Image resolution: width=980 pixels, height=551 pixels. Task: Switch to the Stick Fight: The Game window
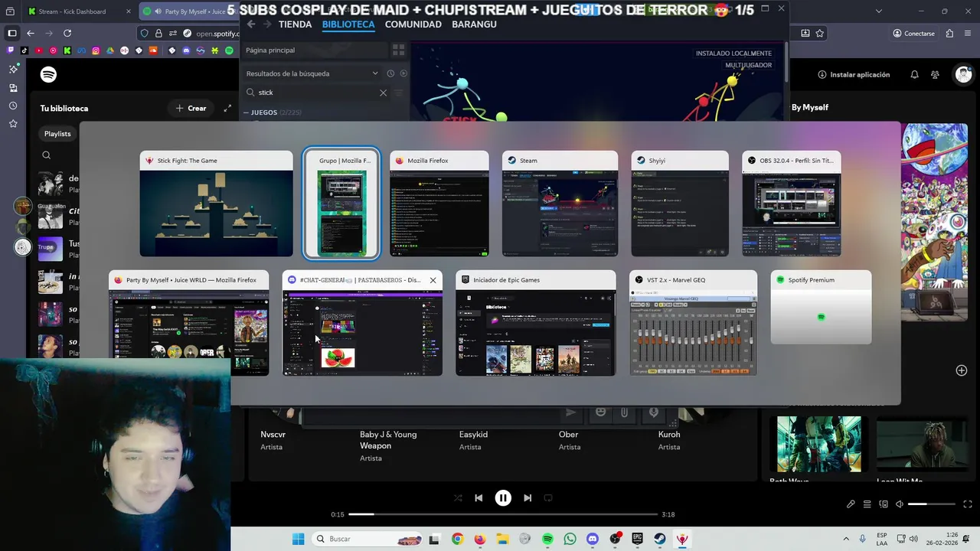pos(216,204)
